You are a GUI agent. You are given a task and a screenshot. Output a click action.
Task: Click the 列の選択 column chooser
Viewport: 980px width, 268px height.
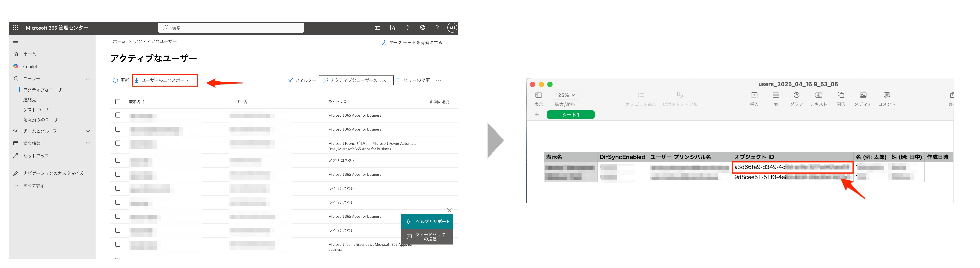click(438, 102)
